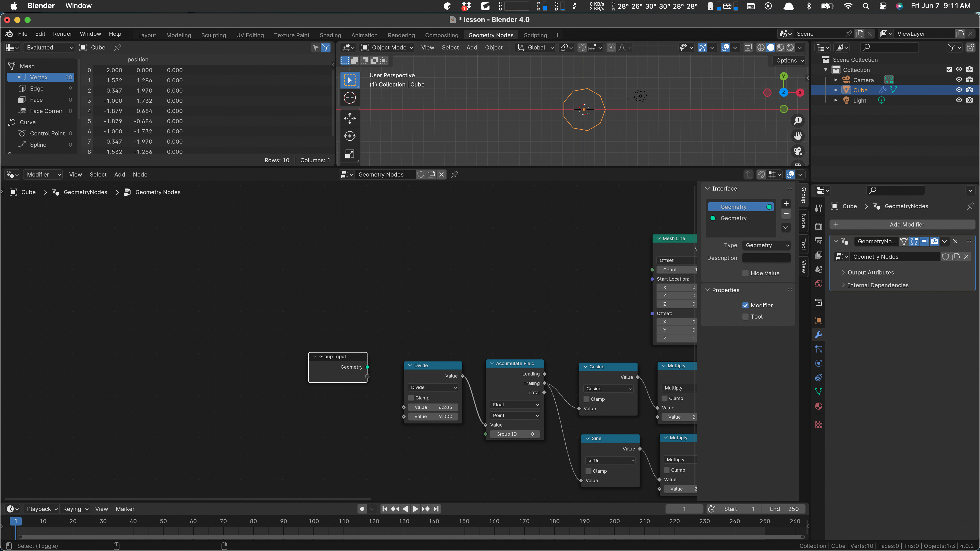
Task: Open the Object Data properties tab icon
Action: 819,392
